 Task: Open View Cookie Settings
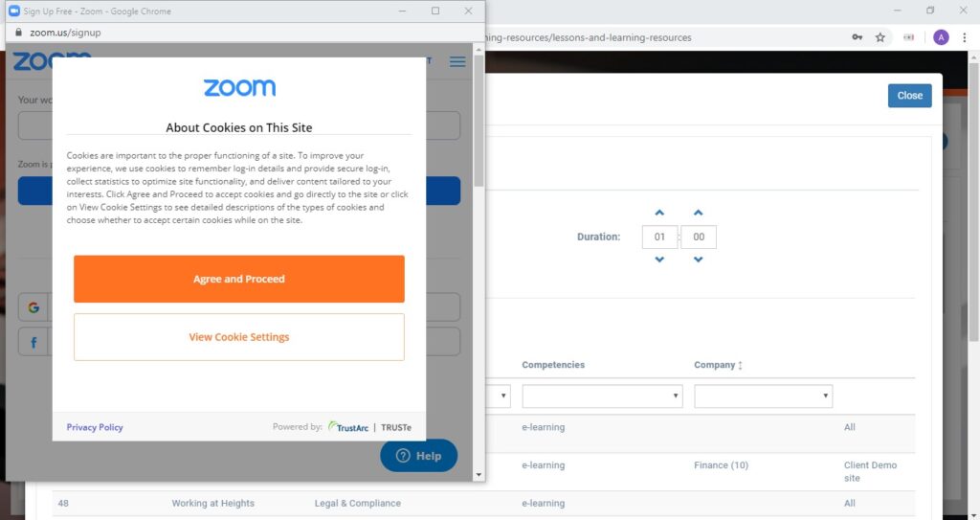pyautogui.click(x=238, y=337)
